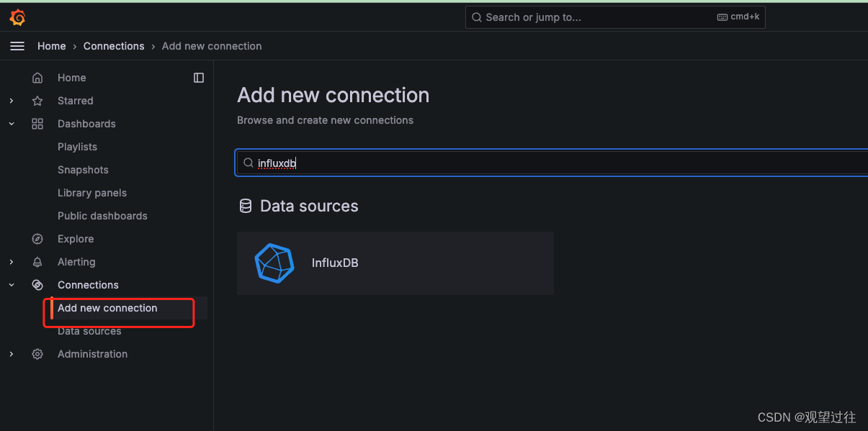The width and height of the screenshot is (868, 431).
Task: Collapse the Connections section chevron
Action: click(x=12, y=285)
